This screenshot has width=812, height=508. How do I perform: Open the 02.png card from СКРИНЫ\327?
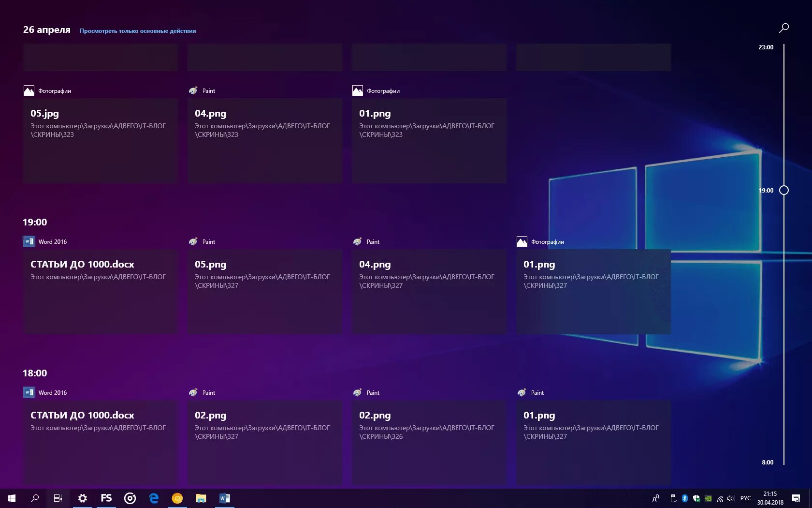pos(265,442)
